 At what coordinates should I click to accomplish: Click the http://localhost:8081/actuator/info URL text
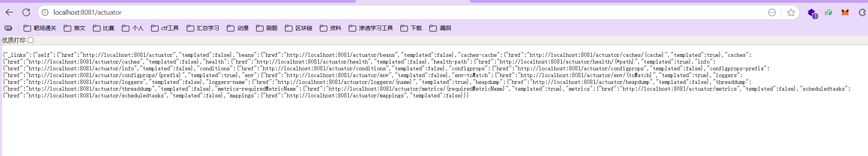81,68
